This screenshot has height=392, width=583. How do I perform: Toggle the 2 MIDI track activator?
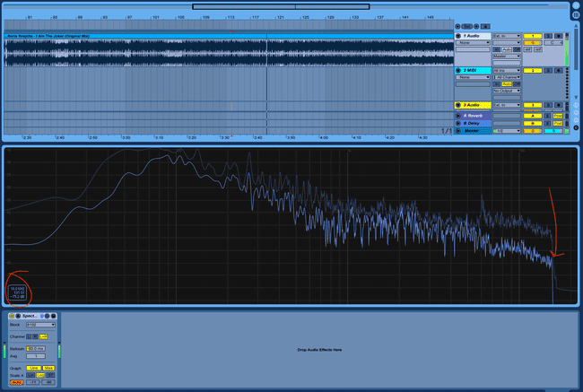(x=533, y=70)
